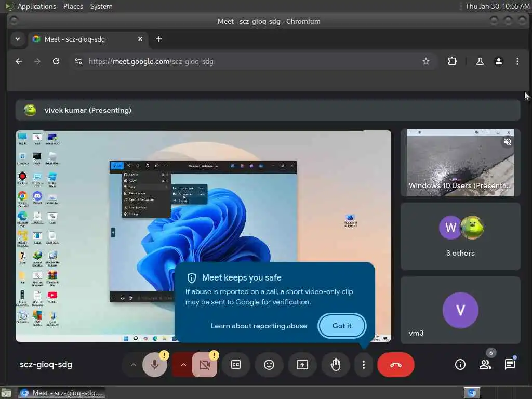Click the workspace switcher in bottom panel
Image resolution: width=532 pixels, height=399 pixels.
(472, 393)
